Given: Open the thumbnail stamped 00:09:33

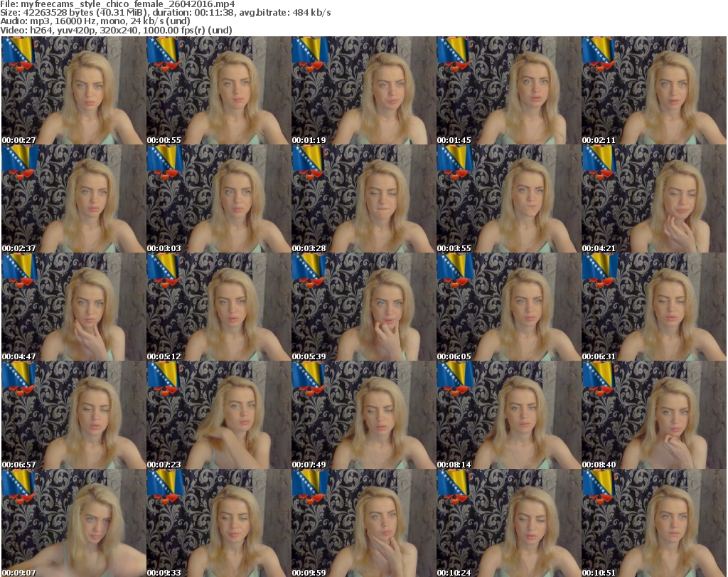Looking at the screenshot, I should click(219, 523).
